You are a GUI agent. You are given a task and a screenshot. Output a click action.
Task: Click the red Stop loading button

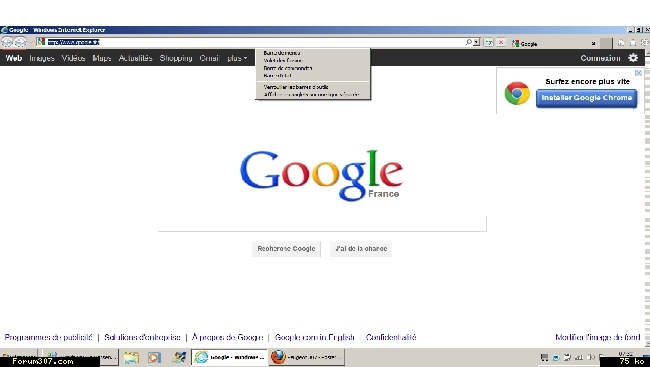(x=501, y=42)
